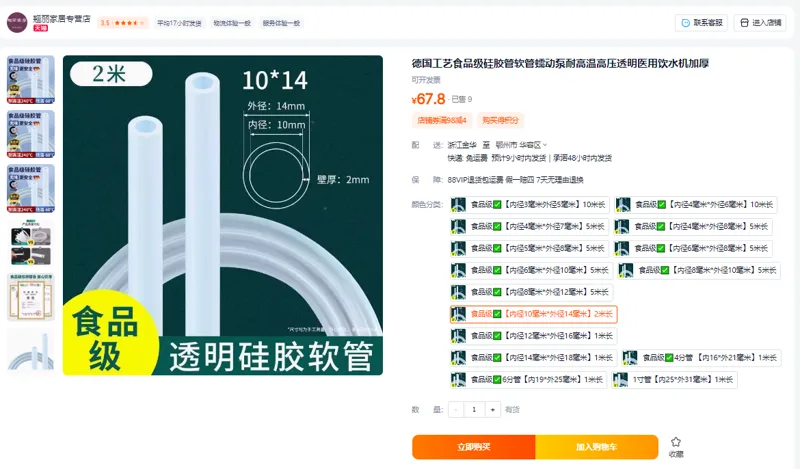Select option 内径8毫米*外径12毫米 5米长
Image resolution: width=800 pixels, height=469 pixels.
[531, 292]
